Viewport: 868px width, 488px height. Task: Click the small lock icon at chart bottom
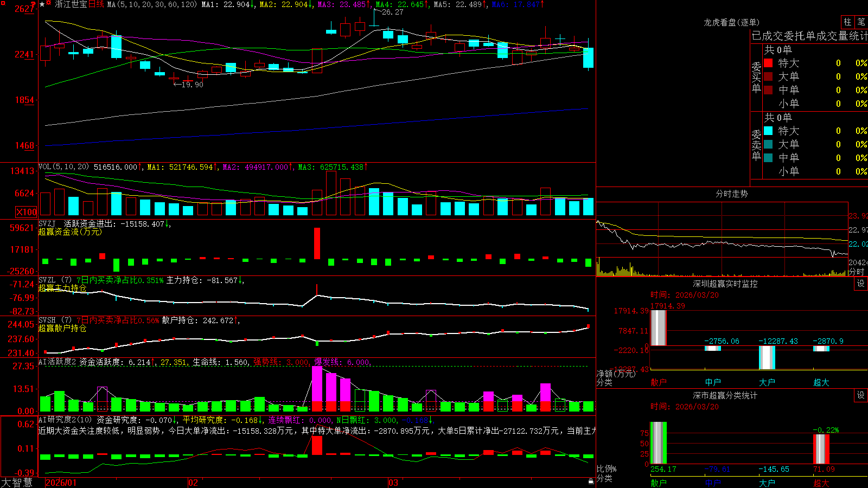pyautogui.click(x=591, y=481)
